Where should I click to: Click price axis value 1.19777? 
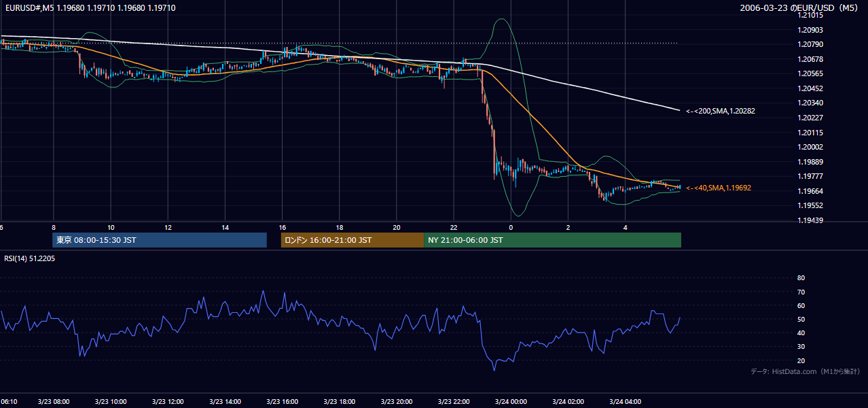click(810, 176)
